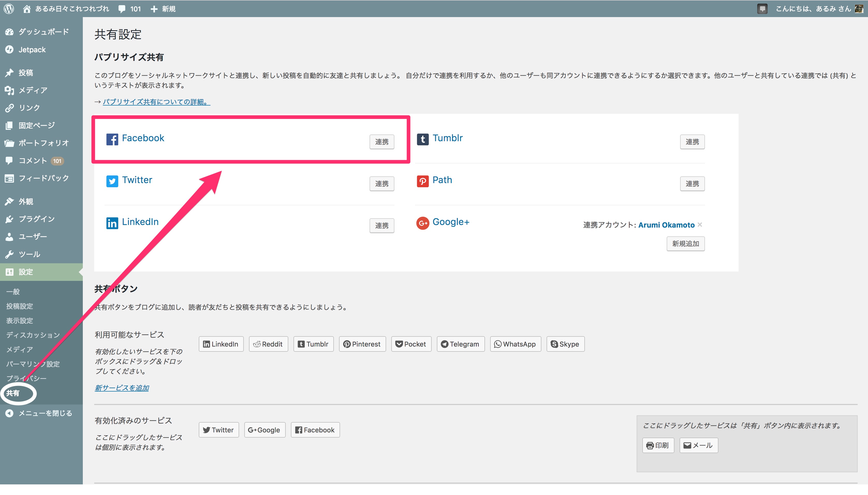Open the comments bubble showing 101
The width and height of the screenshot is (868, 495).
(x=130, y=9)
